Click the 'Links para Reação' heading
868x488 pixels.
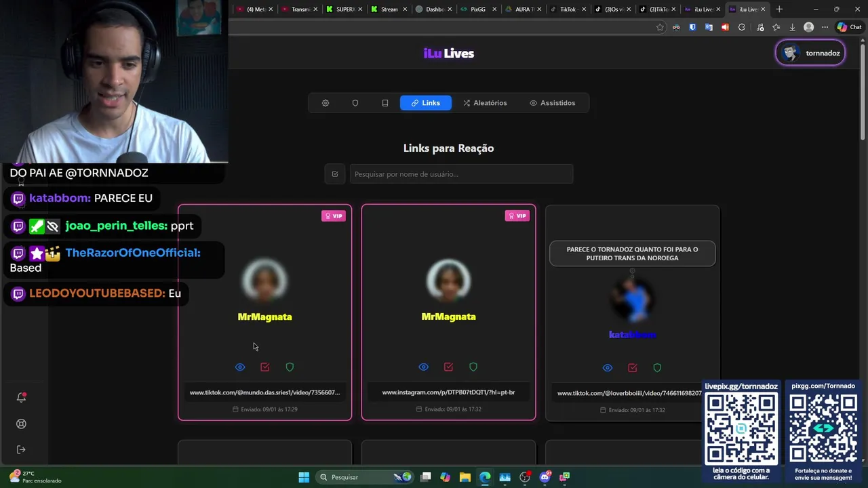click(x=448, y=148)
